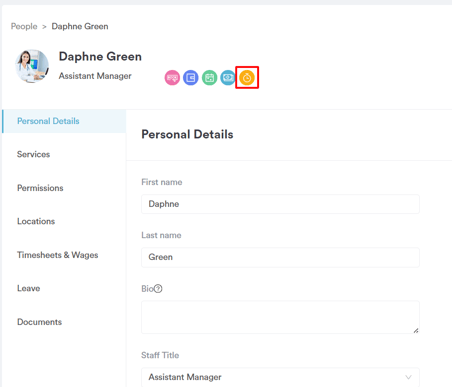Click the Last name field containing Green
This screenshot has width=452, height=387.
[280, 257]
